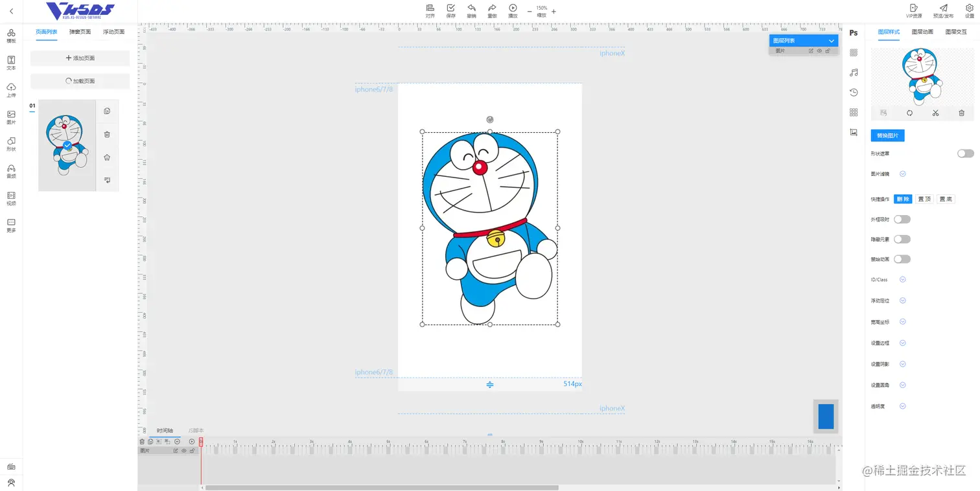This screenshot has width=980, height=491.
Task: Copy page 01 using duplicate icon
Action: pos(107,111)
